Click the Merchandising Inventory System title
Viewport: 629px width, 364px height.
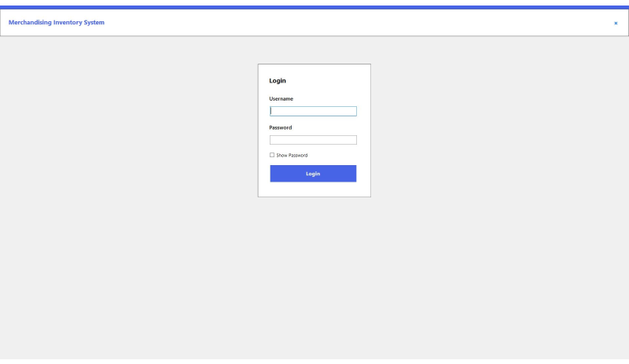[57, 23]
